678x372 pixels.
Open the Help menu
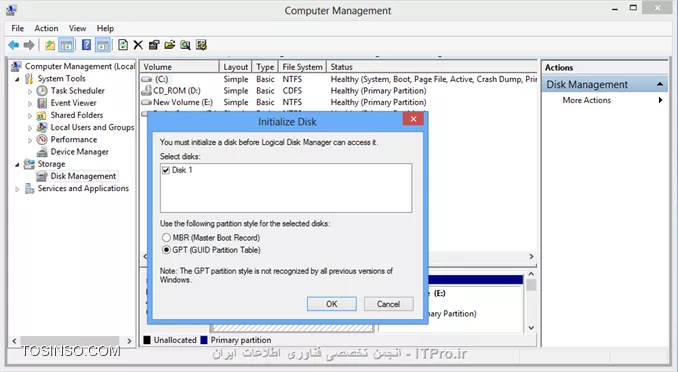[105, 28]
